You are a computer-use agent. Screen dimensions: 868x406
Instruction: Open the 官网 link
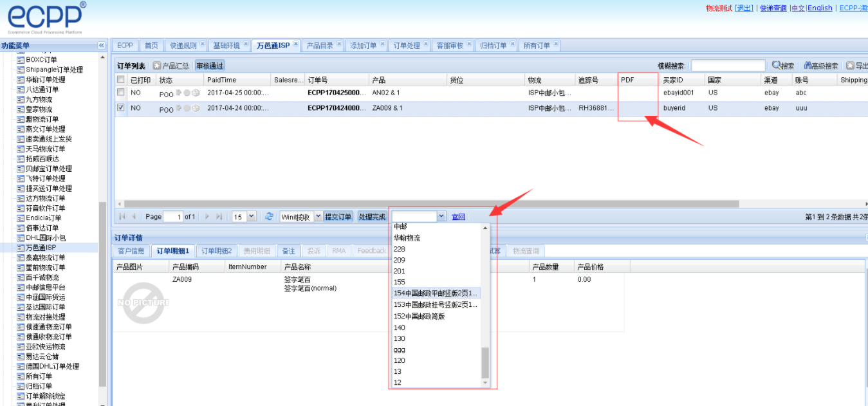[458, 217]
